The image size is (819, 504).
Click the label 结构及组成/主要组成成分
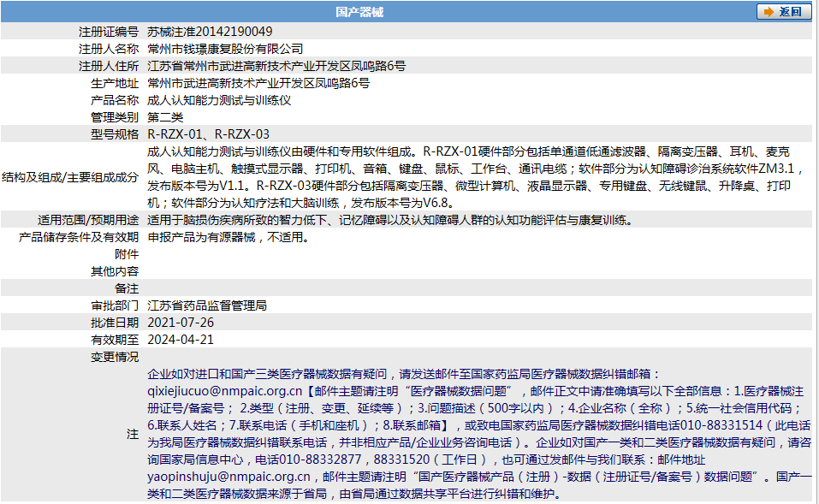(x=70, y=178)
